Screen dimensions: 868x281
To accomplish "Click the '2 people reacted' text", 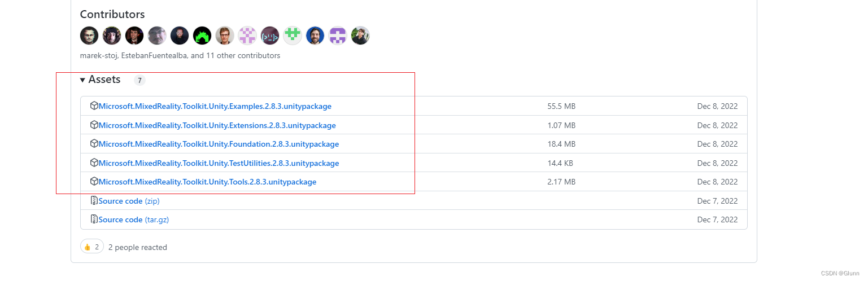I will coord(137,247).
